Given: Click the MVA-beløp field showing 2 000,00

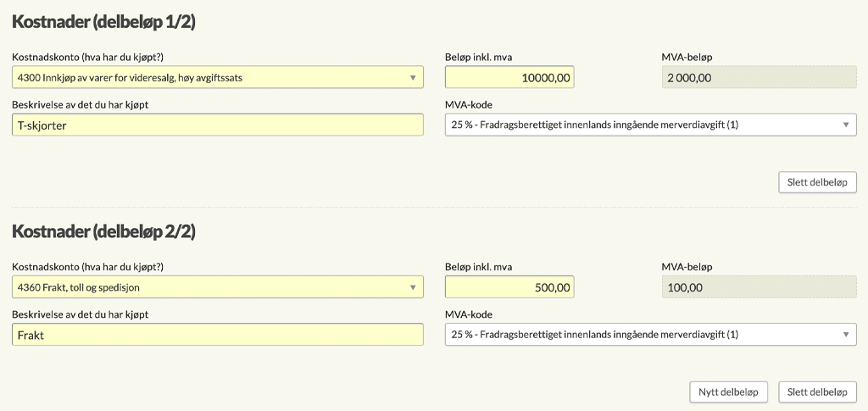Looking at the screenshot, I should click(759, 77).
